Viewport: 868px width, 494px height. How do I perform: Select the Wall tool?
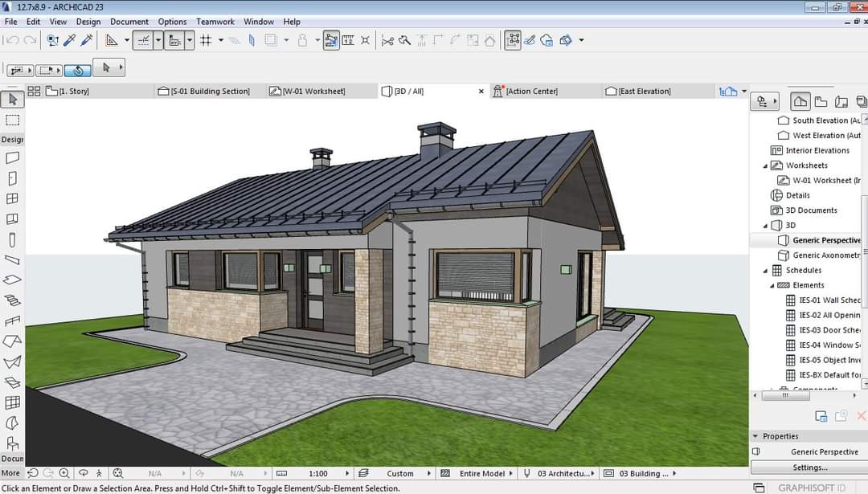tap(12, 157)
